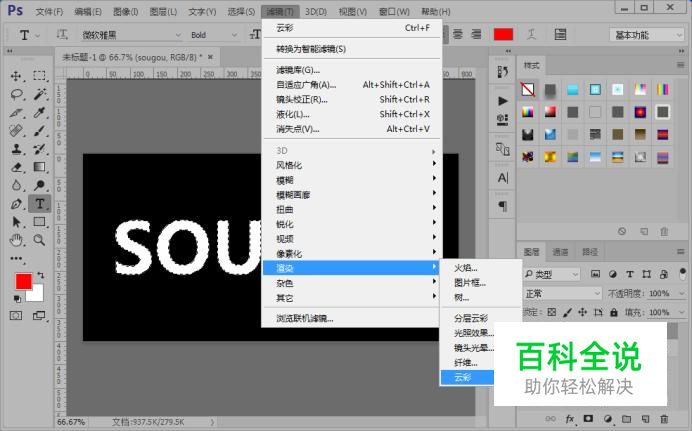
Task: Change the screen mode
Action: click(x=39, y=316)
